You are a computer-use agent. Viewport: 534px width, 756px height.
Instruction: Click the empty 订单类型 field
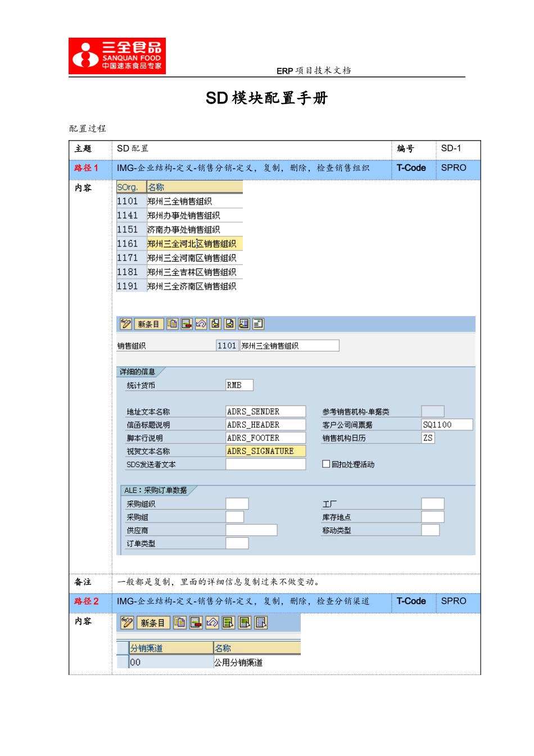click(x=237, y=543)
